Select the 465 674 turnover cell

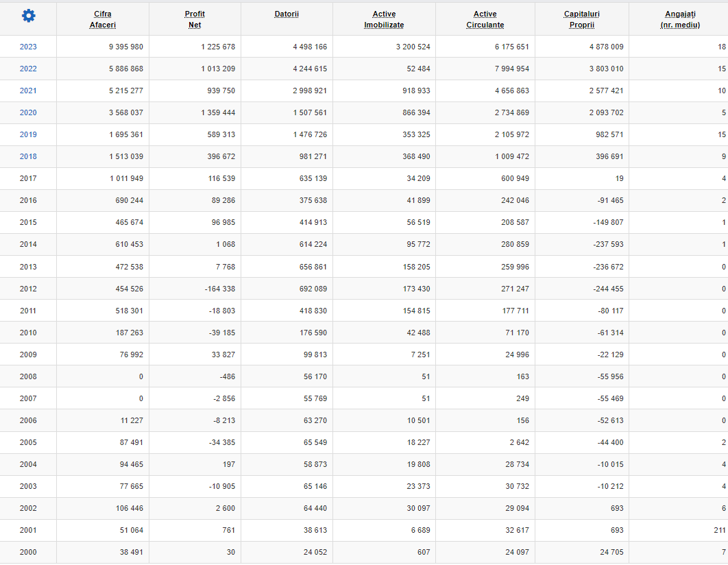103,222
